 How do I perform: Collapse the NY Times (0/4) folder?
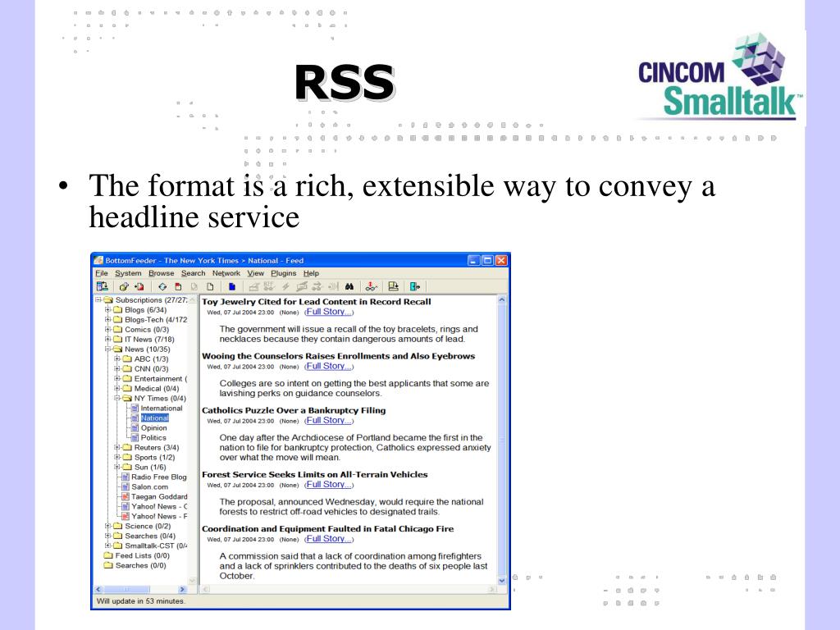point(116,398)
